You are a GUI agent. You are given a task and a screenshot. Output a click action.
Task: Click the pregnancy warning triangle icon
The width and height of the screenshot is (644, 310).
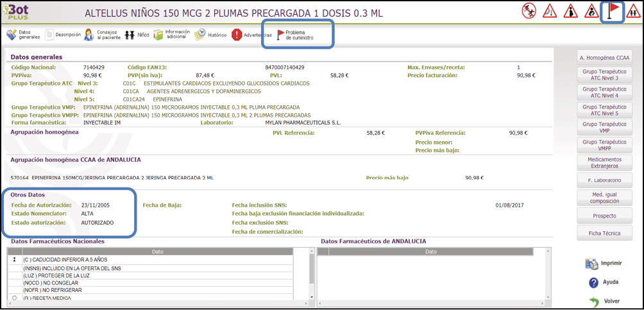tap(570, 12)
